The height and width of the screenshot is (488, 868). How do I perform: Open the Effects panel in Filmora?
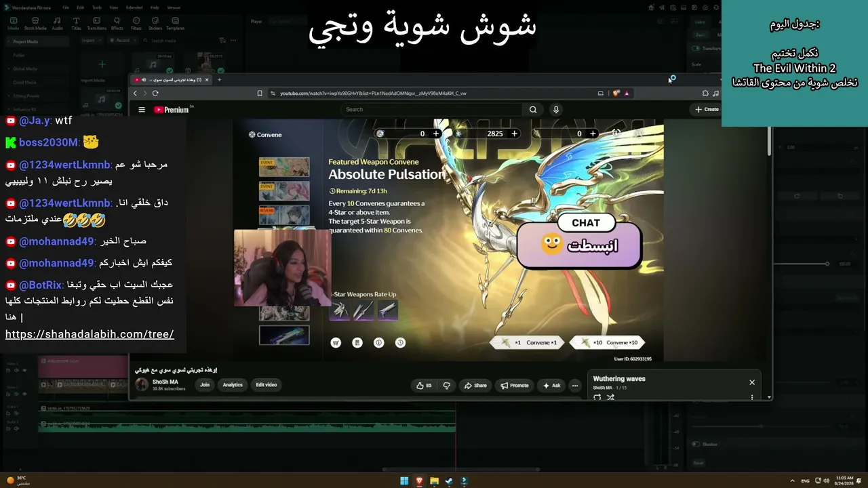coord(117,24)
